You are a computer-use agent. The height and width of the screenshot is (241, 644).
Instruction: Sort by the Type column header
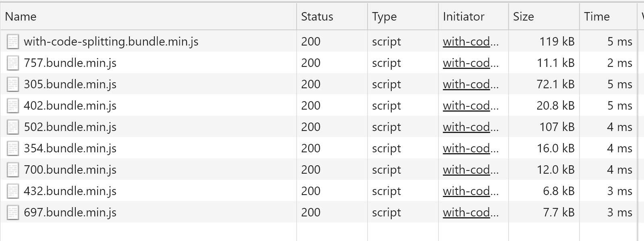403,17
